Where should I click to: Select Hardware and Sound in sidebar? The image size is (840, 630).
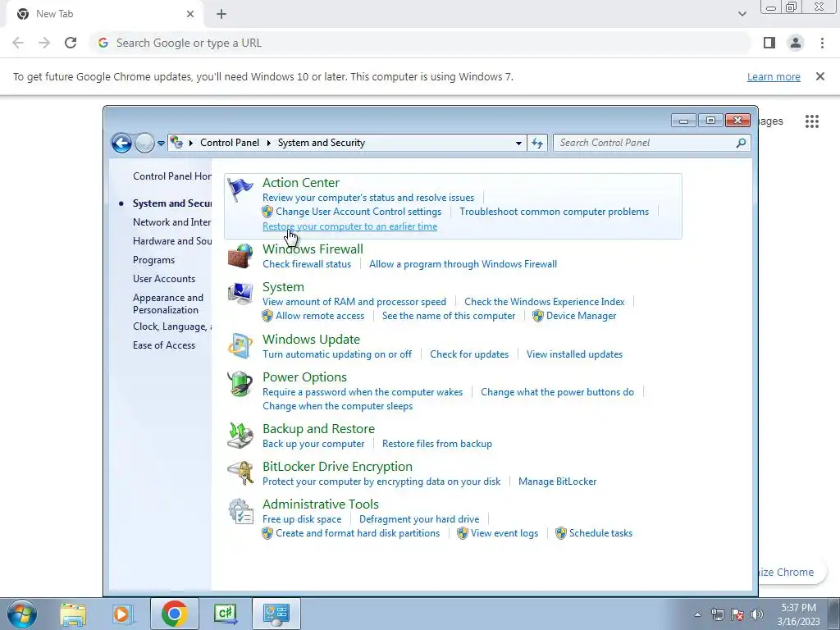(172, 241)
